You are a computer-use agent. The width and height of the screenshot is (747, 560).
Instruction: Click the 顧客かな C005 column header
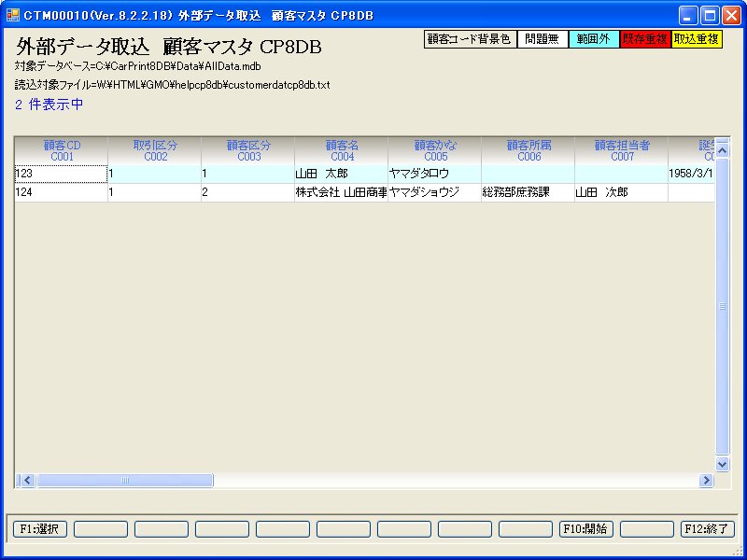point(435,150)
